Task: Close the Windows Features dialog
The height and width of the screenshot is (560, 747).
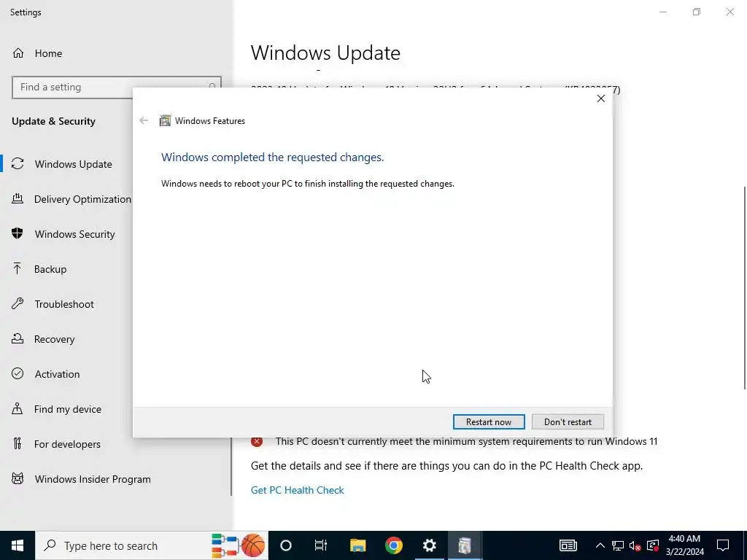Action: [601, 98]
